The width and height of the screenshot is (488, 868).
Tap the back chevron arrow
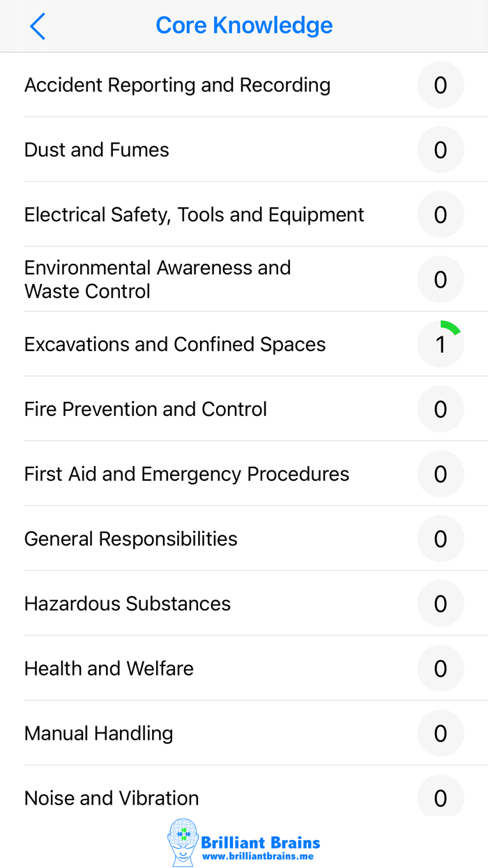(38, 26)
